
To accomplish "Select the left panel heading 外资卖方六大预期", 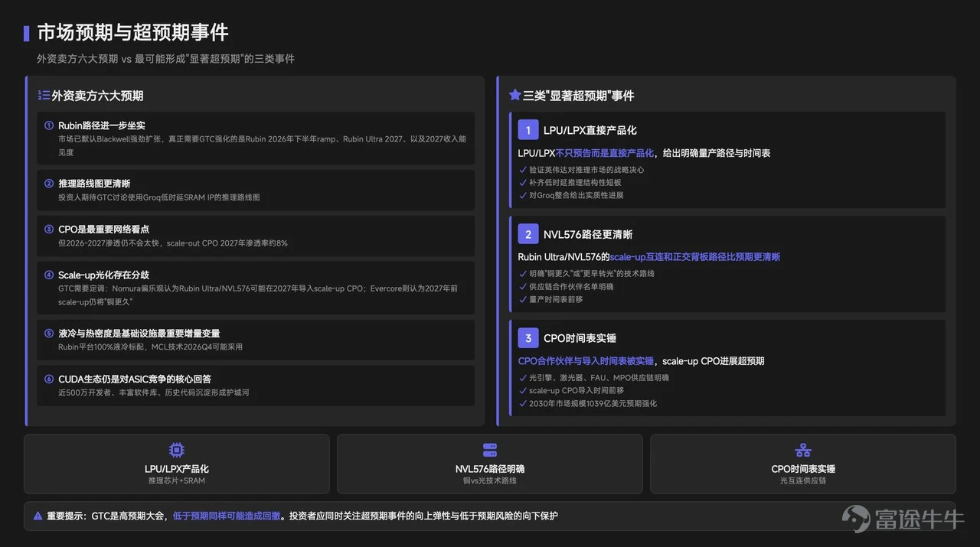I will click(x=97, y=96).
